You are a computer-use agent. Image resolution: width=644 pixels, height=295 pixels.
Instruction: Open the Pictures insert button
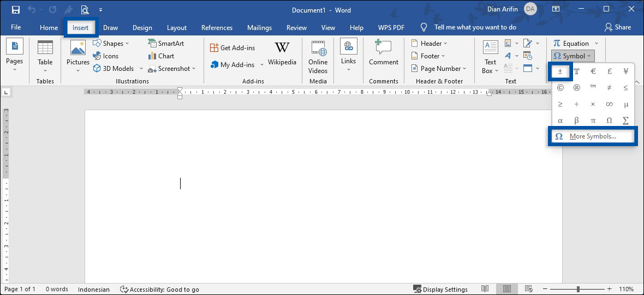coord(78,57)
